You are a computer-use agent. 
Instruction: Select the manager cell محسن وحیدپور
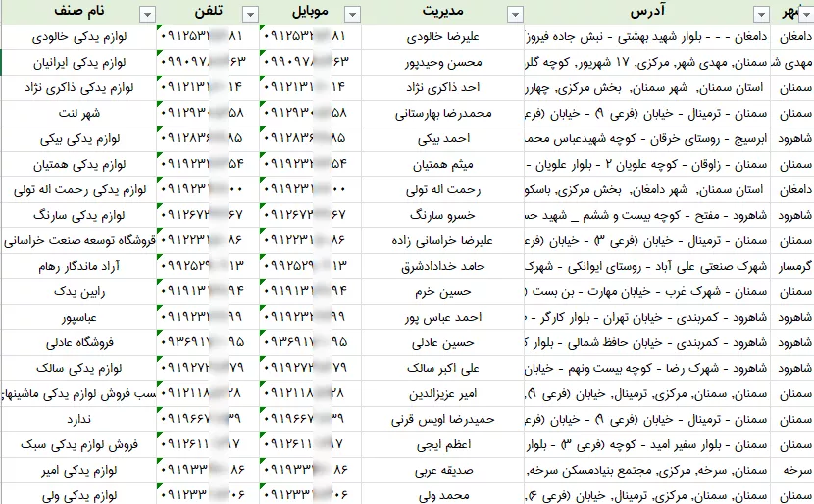tap(443, 63)
